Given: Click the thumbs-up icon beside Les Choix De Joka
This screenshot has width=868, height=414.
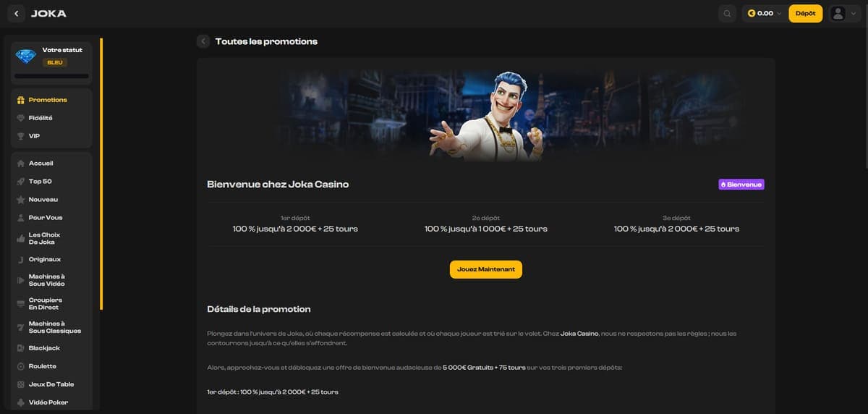Looking at the screenshot, I should 20,238.
